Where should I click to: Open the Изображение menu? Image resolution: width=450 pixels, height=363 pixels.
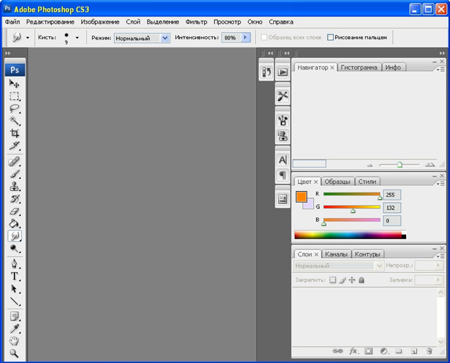coord(100,22)
